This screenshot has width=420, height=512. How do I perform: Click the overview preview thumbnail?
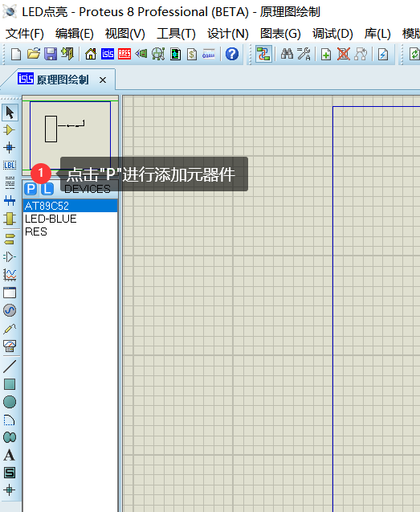(70, 135)
